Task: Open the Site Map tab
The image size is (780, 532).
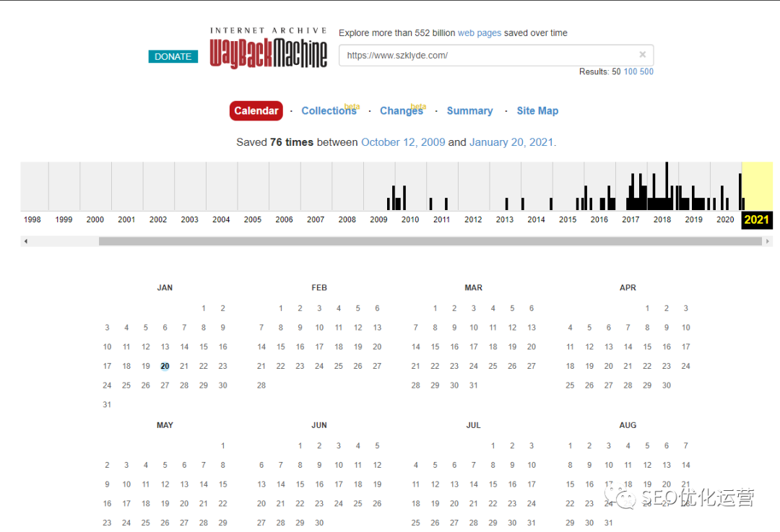Action: pos(537,111)
